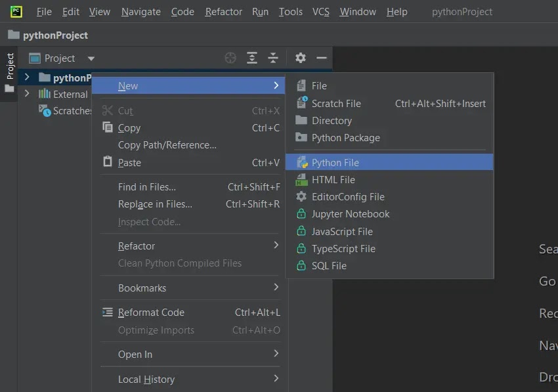Open Project panel settings gear
The width and height of the screenshot is (558, 392).
tap(301, 58)
